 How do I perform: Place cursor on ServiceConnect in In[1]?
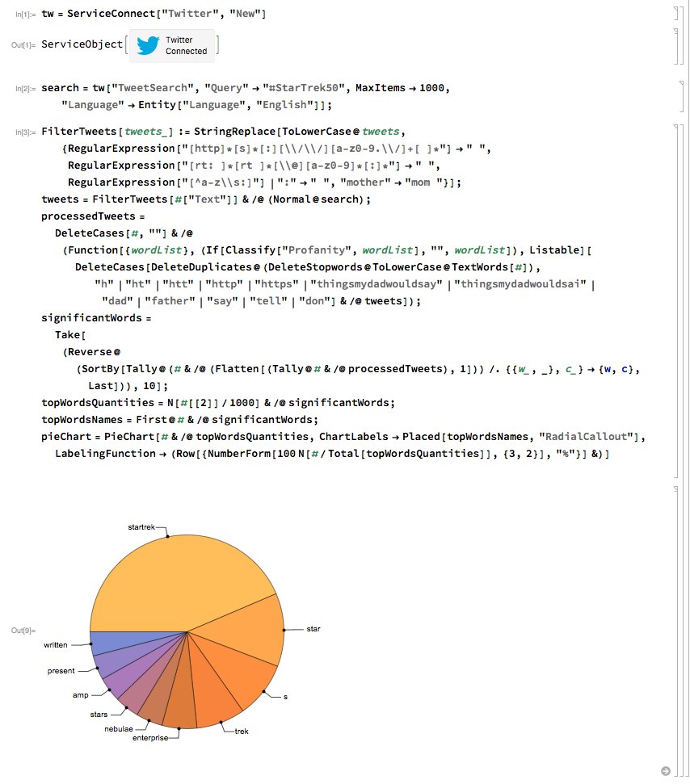[111, 14]
